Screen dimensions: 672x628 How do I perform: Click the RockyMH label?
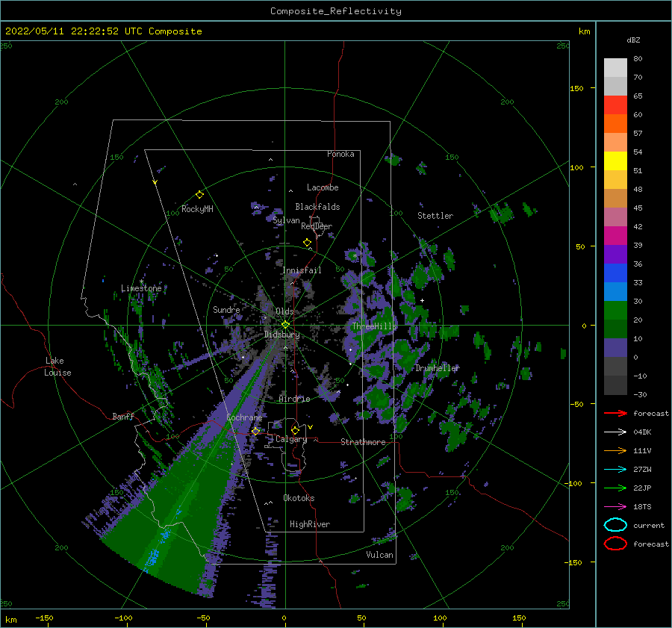(x=197, y=209)
